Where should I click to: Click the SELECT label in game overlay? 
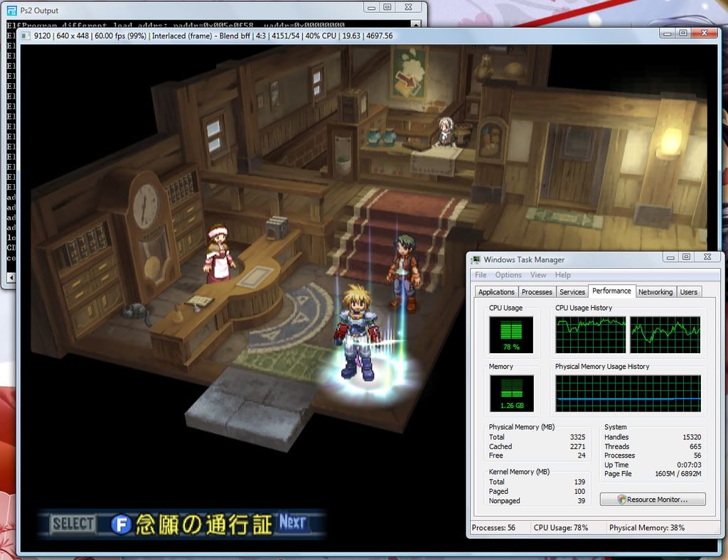[73, 524]
